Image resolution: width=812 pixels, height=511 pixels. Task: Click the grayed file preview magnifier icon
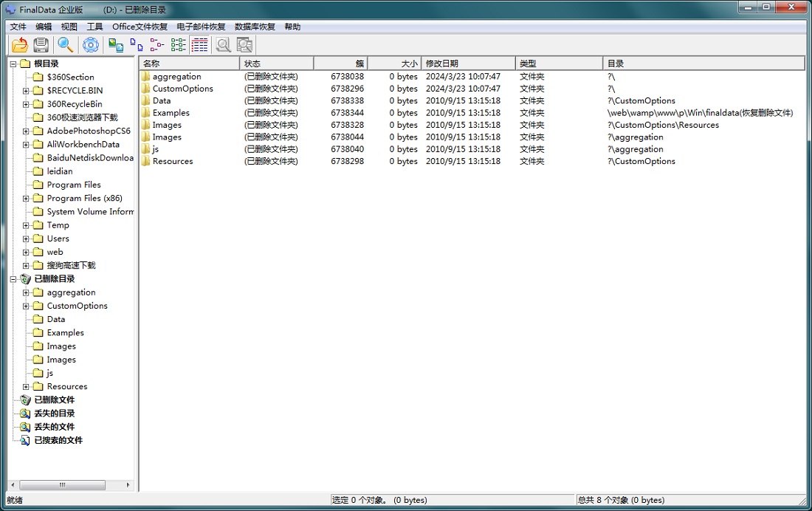(x=222, y=45)
